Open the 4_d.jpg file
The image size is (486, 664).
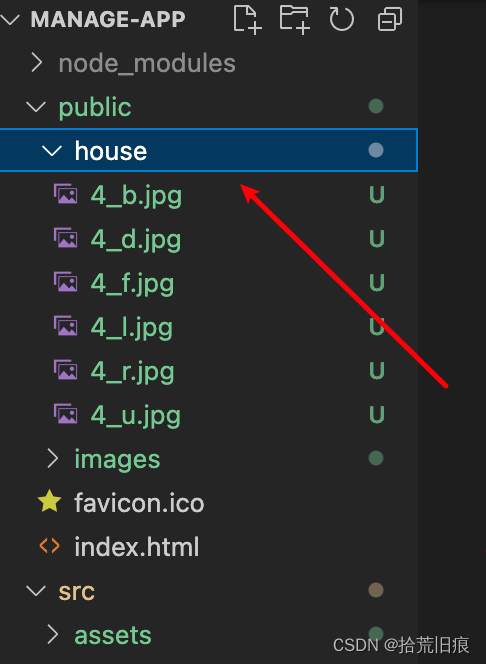pos(135,240)
